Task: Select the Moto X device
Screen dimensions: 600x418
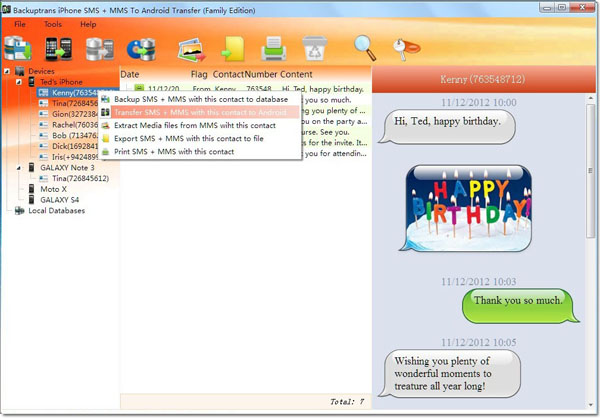Action: pyautogui.click(x=54, y=189)
